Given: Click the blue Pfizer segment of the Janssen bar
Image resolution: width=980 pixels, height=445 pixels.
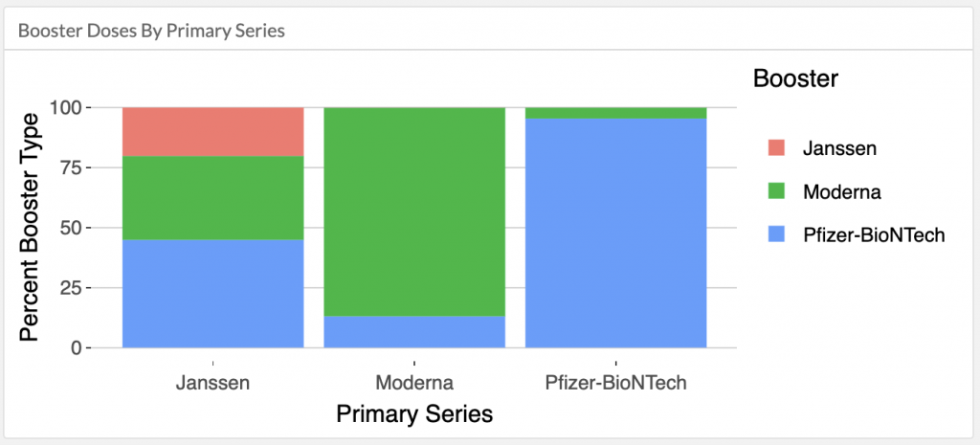Looking at the screenshot, I should (x=213, y=294).
